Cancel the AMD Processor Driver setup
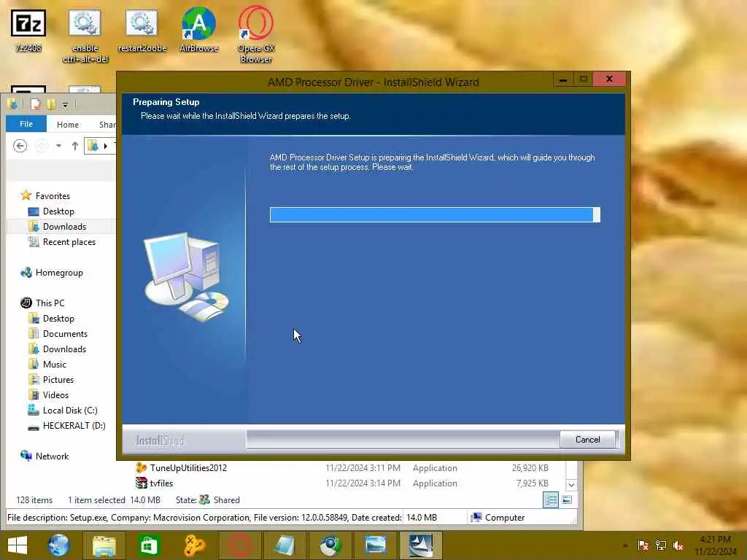 587,440
